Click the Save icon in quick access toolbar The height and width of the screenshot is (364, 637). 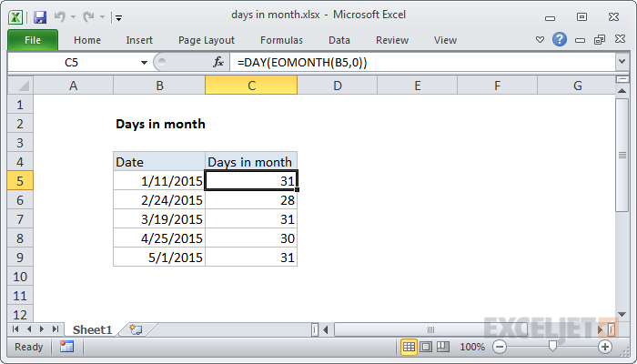point(39,16)
